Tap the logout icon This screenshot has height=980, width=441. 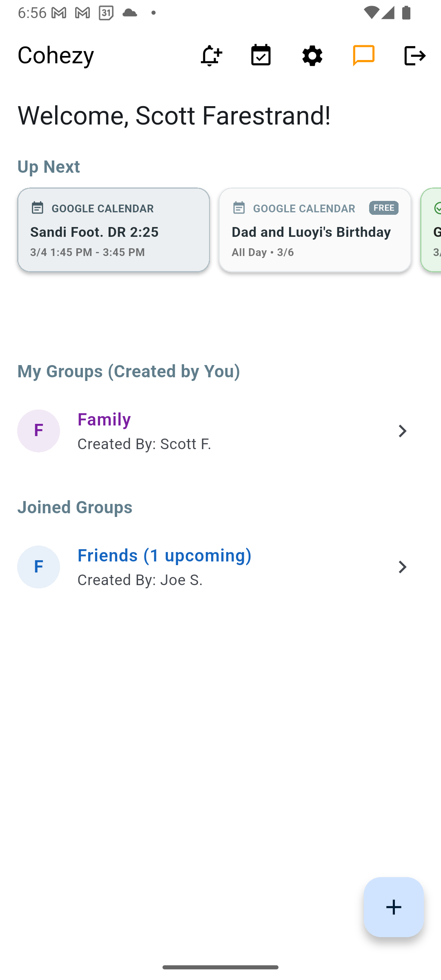(415, 56)
